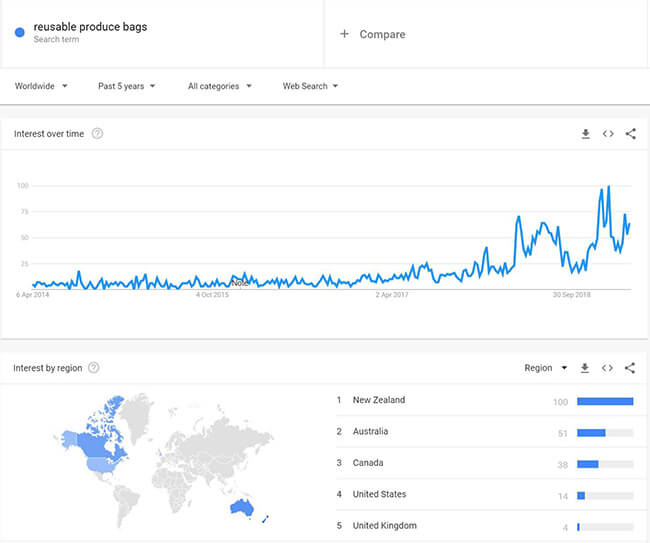Share the Interest by region panel
The height and width of the screenshot is (543, 650).
pos(630,368)
